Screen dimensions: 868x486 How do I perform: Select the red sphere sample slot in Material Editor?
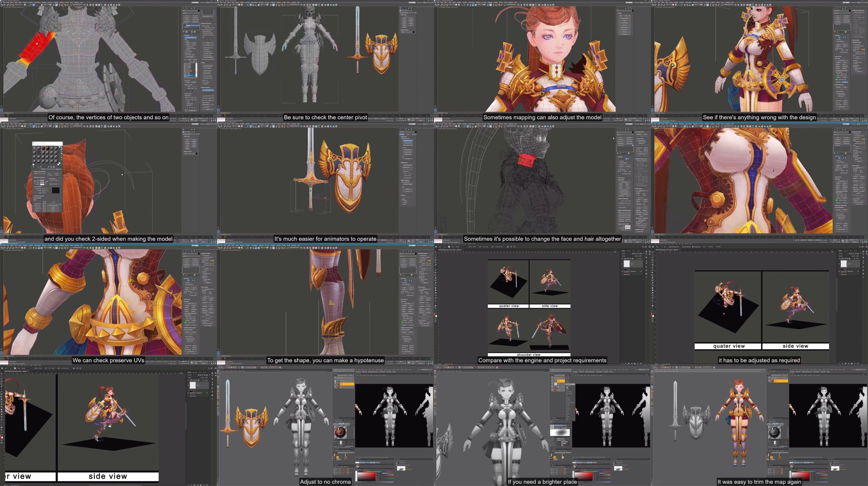point(43,148)
